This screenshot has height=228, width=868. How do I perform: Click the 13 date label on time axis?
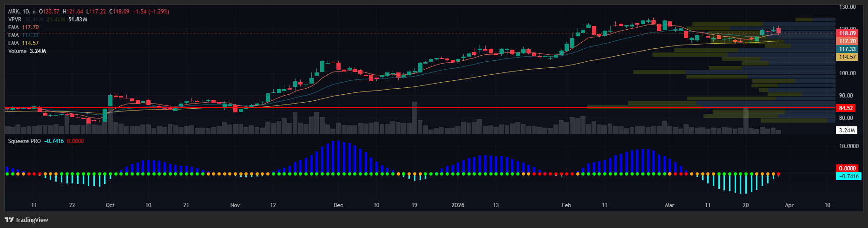496,205
